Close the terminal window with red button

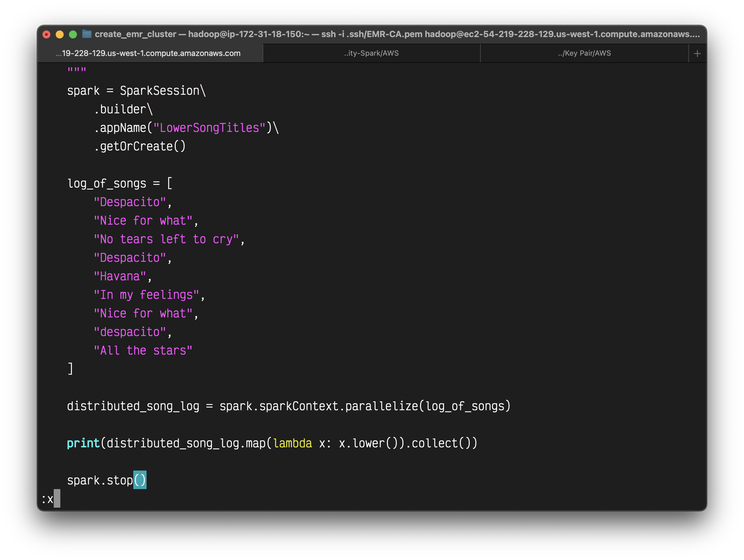pyautogui.click(x=46, y=34)
